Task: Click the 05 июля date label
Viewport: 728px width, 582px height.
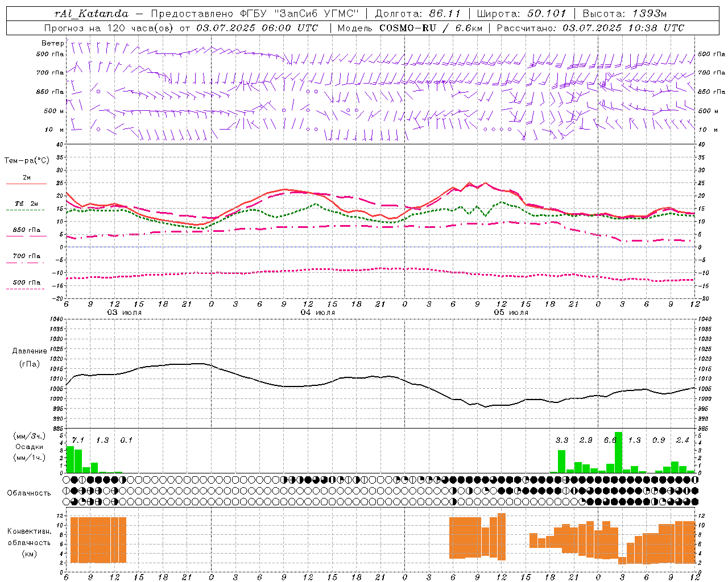Action: point(511,313)
